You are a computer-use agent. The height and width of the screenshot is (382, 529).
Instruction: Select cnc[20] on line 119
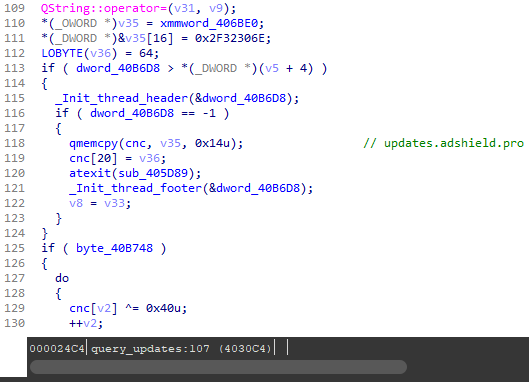[93, 158]
